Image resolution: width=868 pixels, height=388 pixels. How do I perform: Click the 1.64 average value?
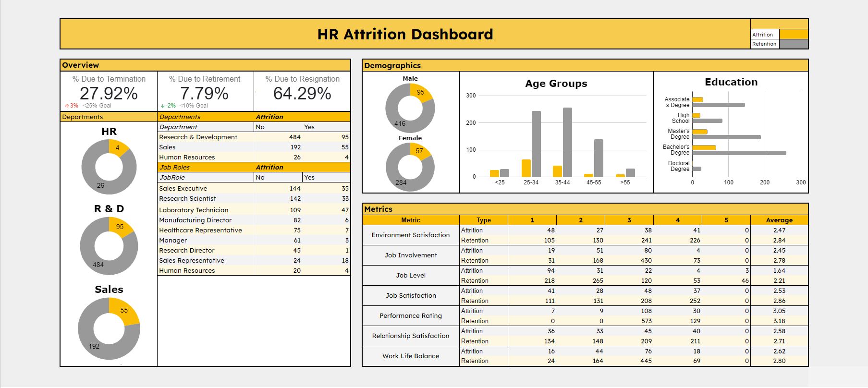pos(779,270)
